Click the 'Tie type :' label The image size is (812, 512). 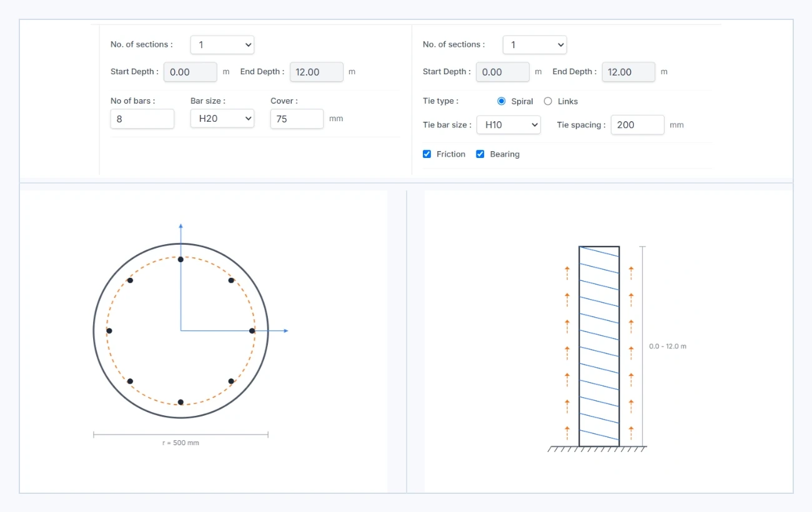pyautogui.click(x=440, y=101)
